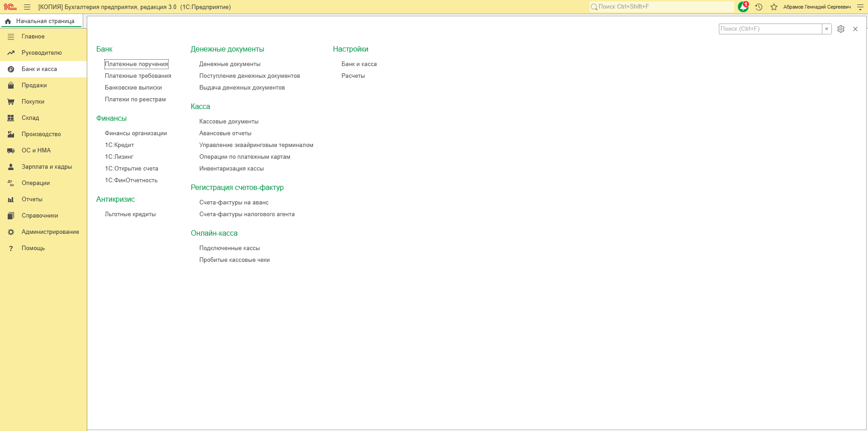Open menu settings gear icon
868x431 pixels.
coord(841,29)
